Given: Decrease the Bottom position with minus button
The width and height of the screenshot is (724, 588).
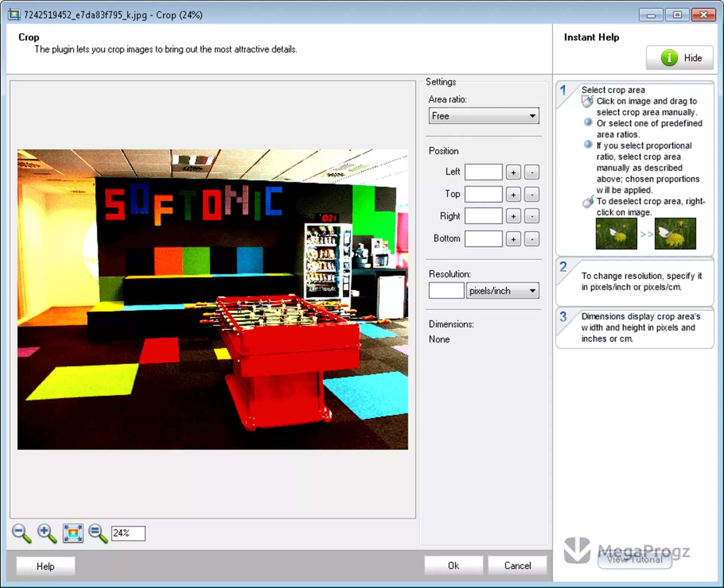Looking at the screenshot, I should click(532, 239).
